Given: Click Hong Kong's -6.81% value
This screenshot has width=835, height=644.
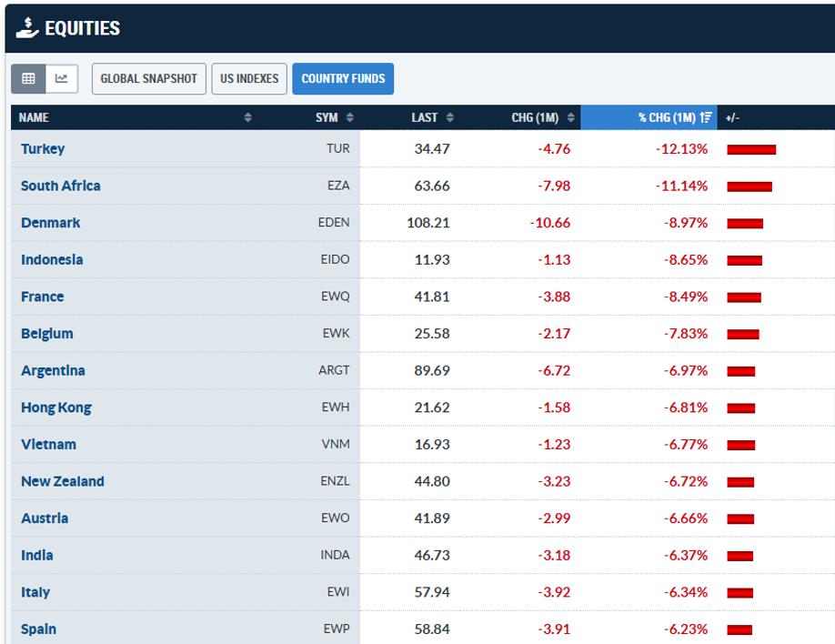Looking at the screenshot, I should coord(686,408).
